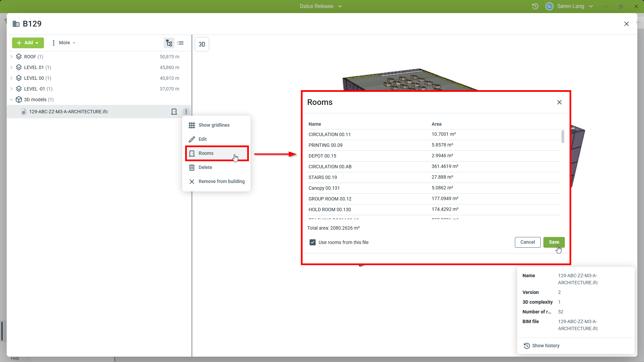
Task: Close the Rooms dialog with X
Action: tap(559, 102)
